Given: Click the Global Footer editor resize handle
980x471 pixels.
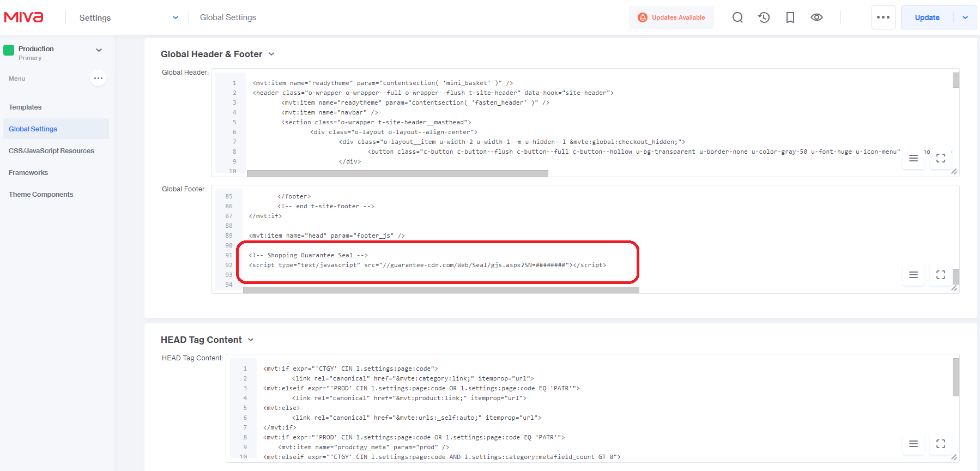Looking at the screenshot, I should click(x=954, y=288).
